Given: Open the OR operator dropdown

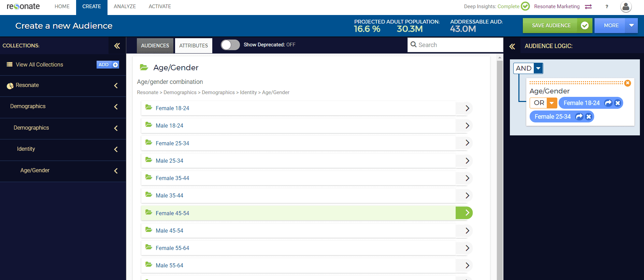Looking at the screenshot, I should (x=552, y=103).
